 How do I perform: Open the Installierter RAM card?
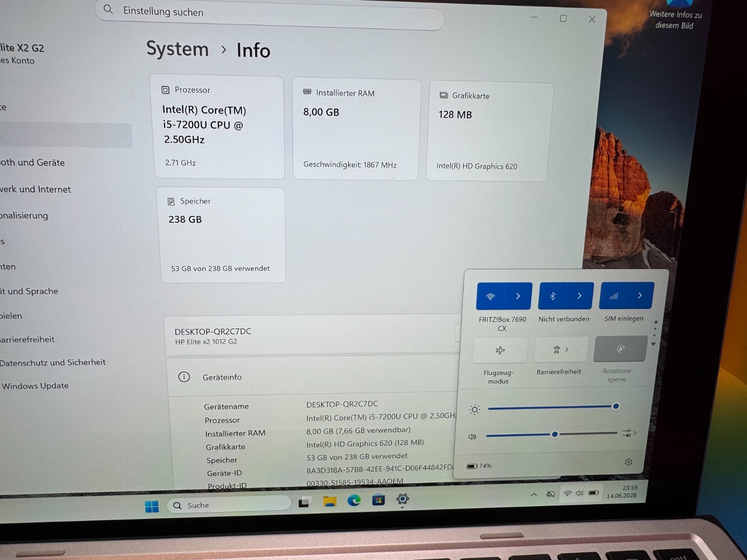coord(356,129)
